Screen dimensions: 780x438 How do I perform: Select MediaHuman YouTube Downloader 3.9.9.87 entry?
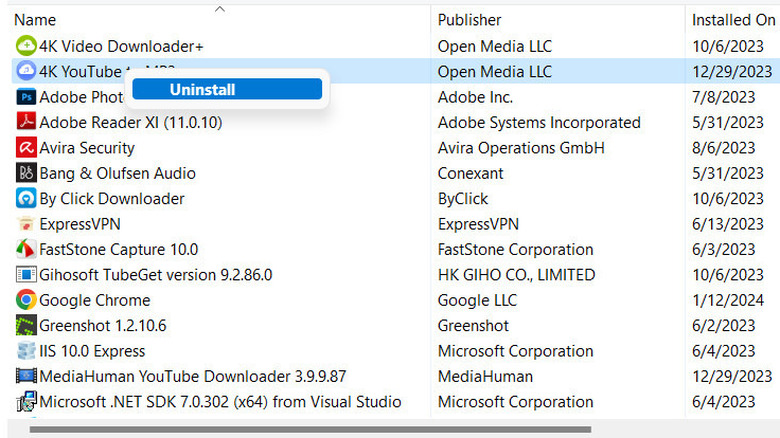(192, 376)
